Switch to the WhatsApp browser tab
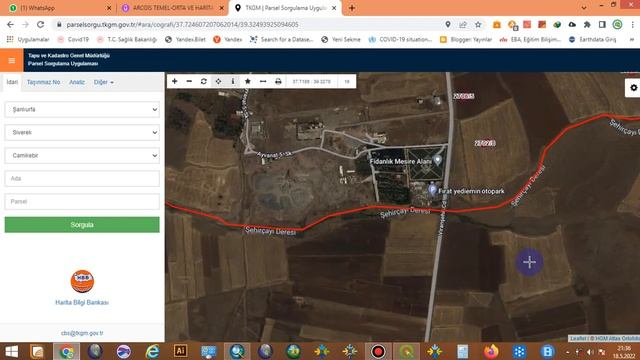The height and width of the screenshot is (360, 640). coord(59,8)
